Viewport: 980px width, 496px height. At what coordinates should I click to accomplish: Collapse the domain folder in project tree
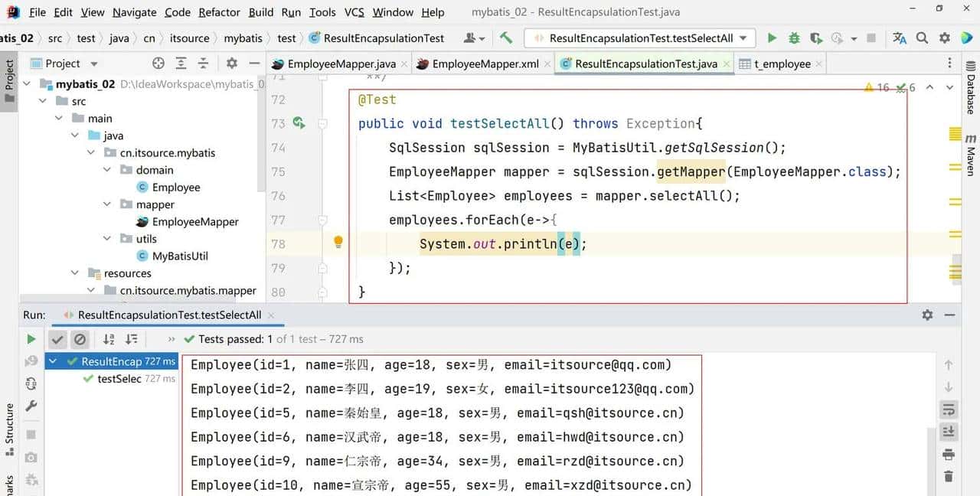pyautogui.click(x=107, y=170)
